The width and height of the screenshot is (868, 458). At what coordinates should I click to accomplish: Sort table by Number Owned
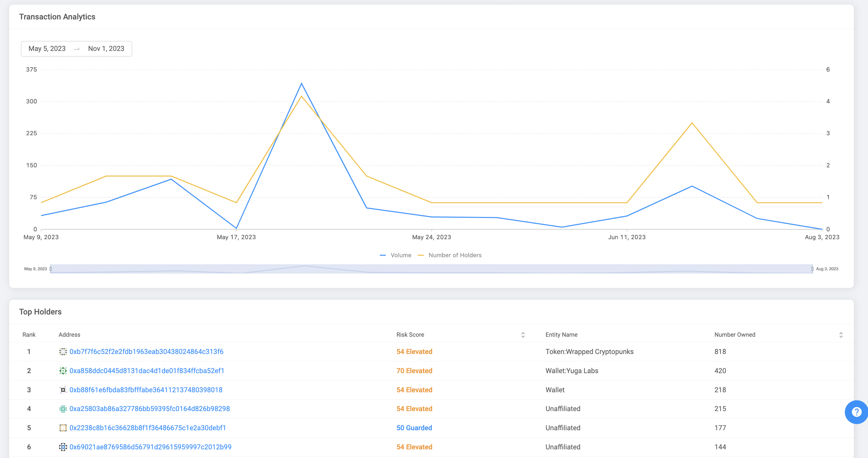point(841,335)
